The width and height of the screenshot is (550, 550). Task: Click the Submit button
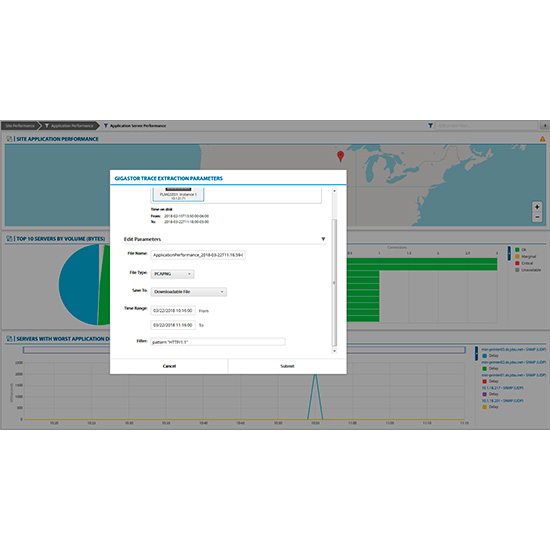[287, 366]
